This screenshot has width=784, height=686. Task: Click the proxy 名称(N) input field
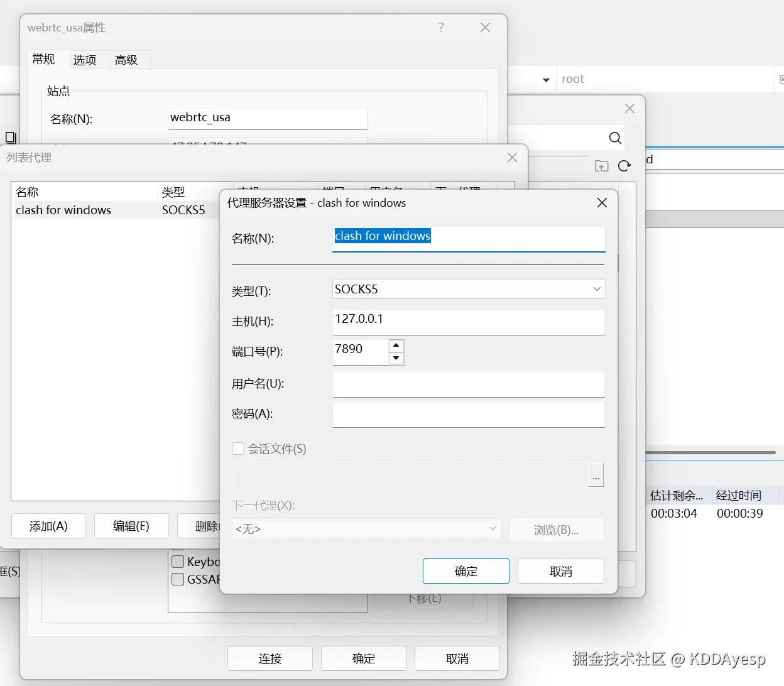point(469,239)
